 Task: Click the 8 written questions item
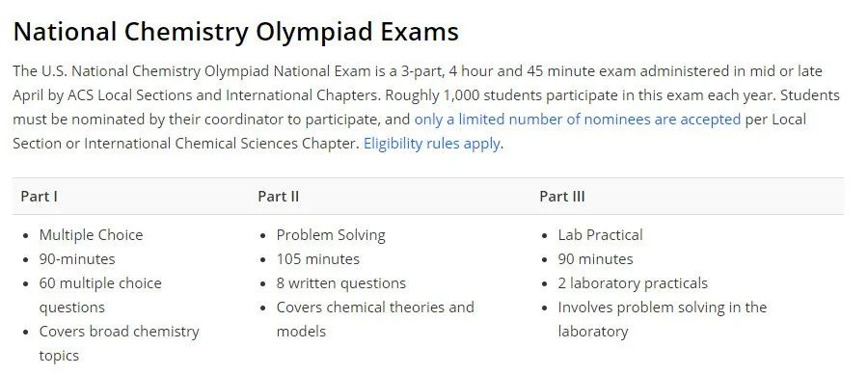point(341,283)
